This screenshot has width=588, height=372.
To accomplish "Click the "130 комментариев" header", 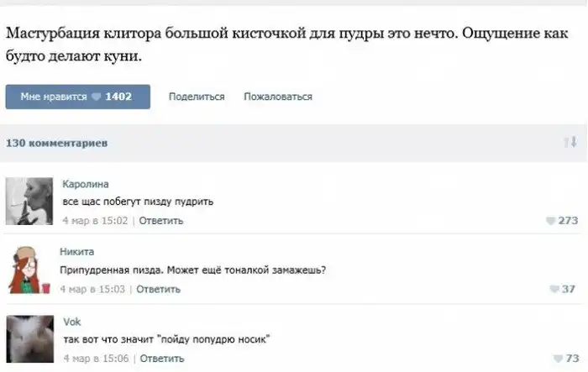I will 56,144.
